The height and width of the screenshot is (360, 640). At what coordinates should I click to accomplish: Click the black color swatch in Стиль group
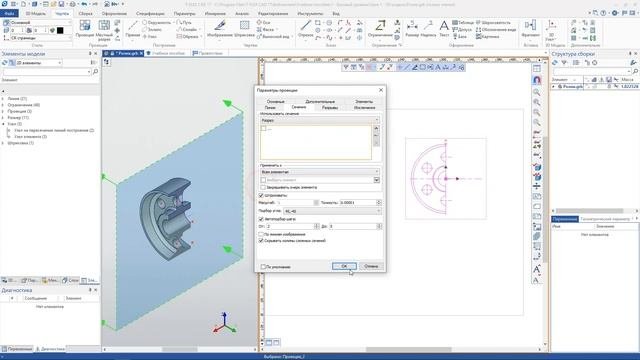60,30
